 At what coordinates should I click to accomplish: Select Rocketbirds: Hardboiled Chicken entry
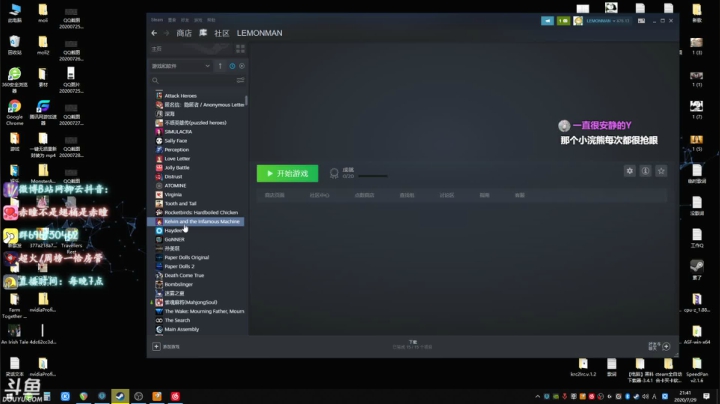(x=201, y=213)
